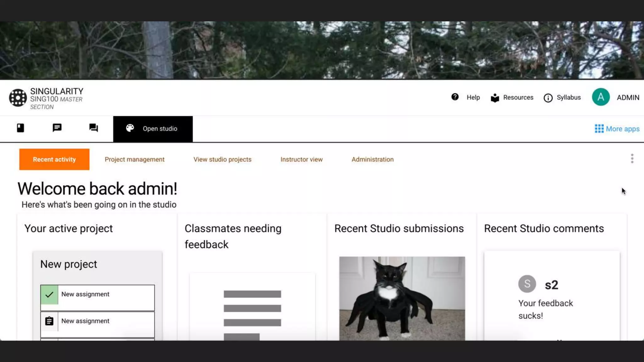
Task: Open the single chat message icon tab
Action: click(57, 128)
